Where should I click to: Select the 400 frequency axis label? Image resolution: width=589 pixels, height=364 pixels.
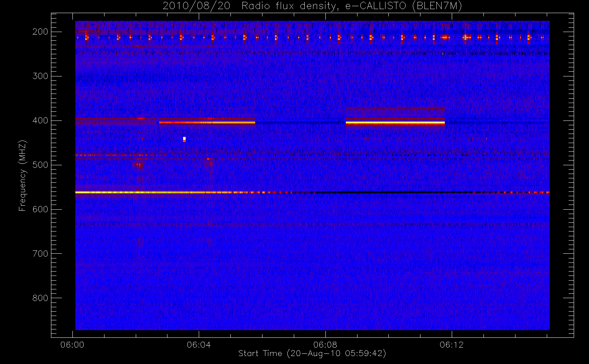40,120
